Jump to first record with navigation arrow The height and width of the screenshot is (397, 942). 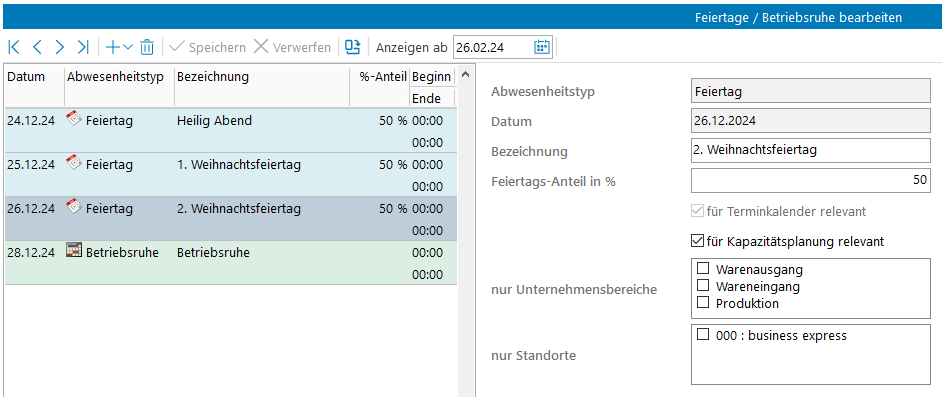[14, 47]
